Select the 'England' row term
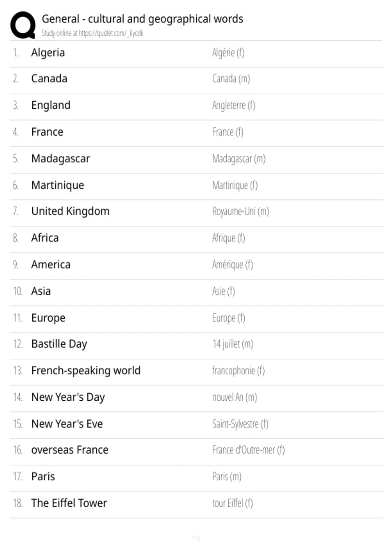The width and height of the screenshot is (392, 556). click(x=51, y=105)
